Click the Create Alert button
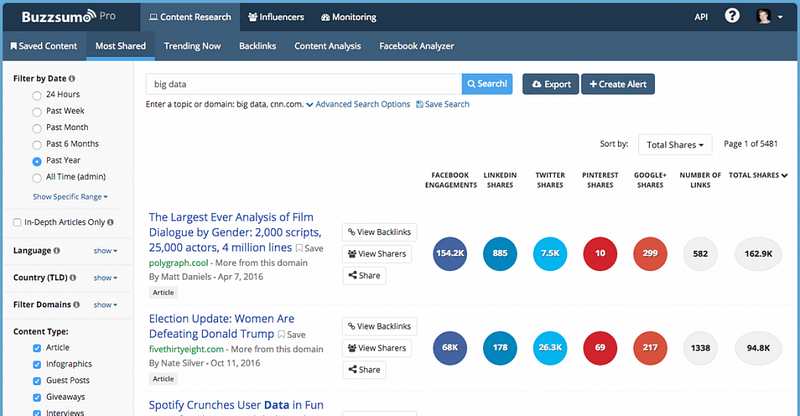This screenshot has height=416, width=800. [x=618, y=84]
